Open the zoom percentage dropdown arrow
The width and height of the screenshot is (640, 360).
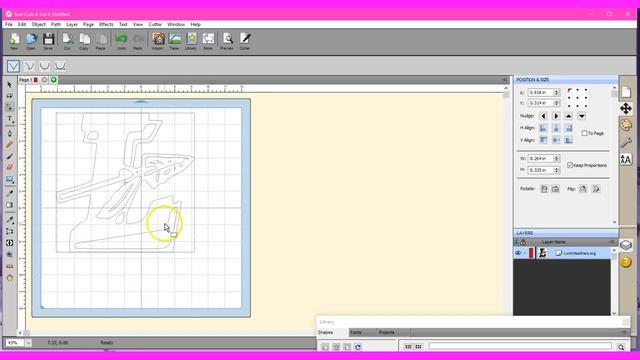[x=28, y=343]
